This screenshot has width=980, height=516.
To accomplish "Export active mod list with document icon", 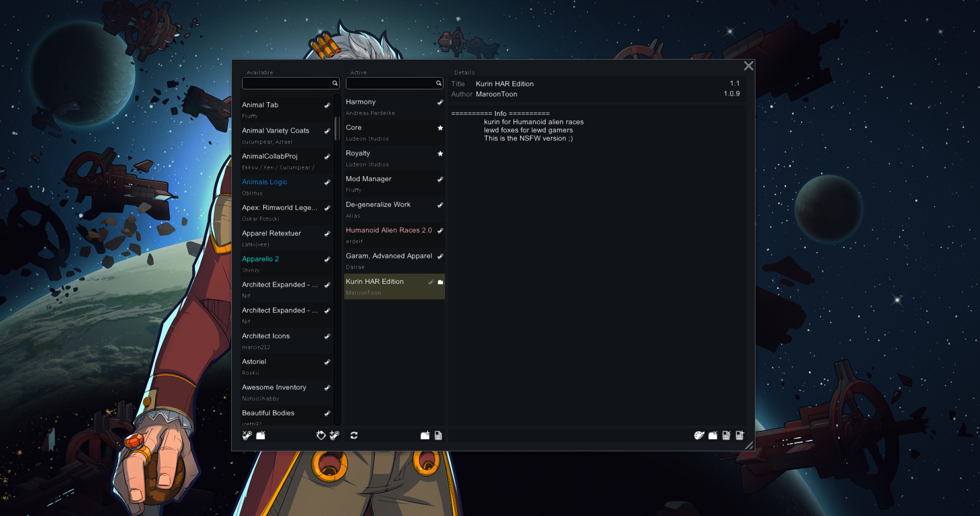I will 438,435.
